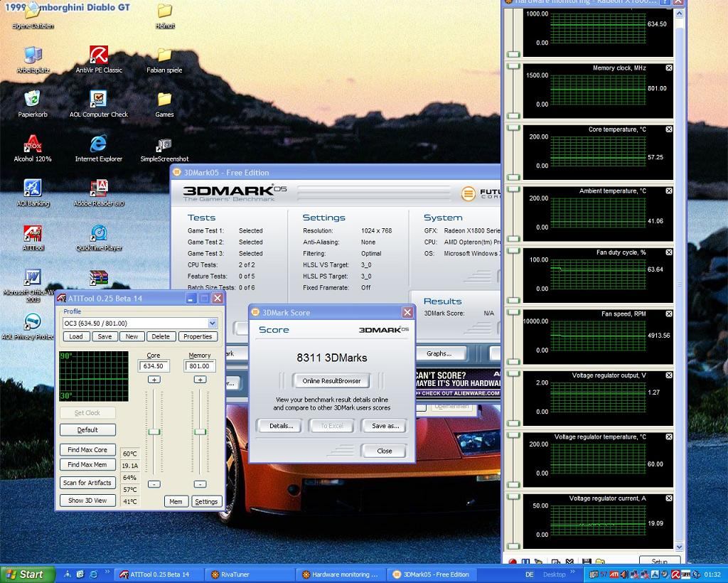Click Hardware monitoring scrollbar up arrow
The width and height of the screenshot is (728, 583).
click(679, 14)
